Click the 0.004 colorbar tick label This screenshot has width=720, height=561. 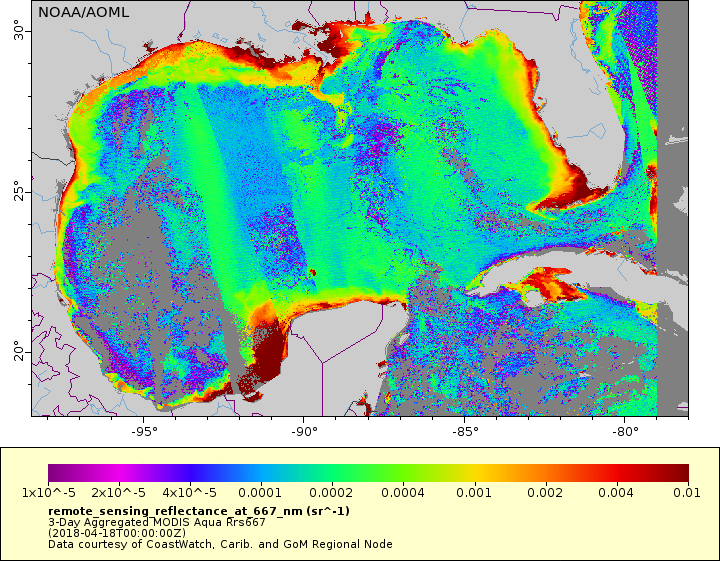616,493
